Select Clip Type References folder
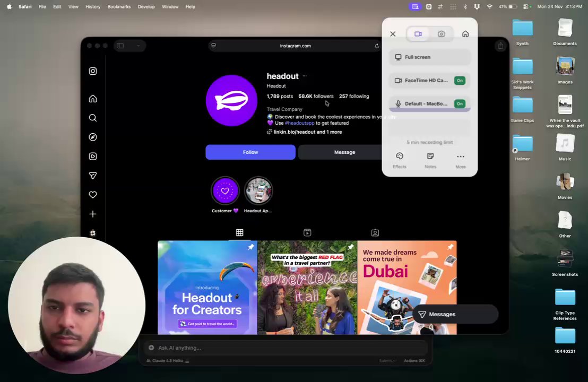Screen dimensions: 588x382 click(565, 305)
